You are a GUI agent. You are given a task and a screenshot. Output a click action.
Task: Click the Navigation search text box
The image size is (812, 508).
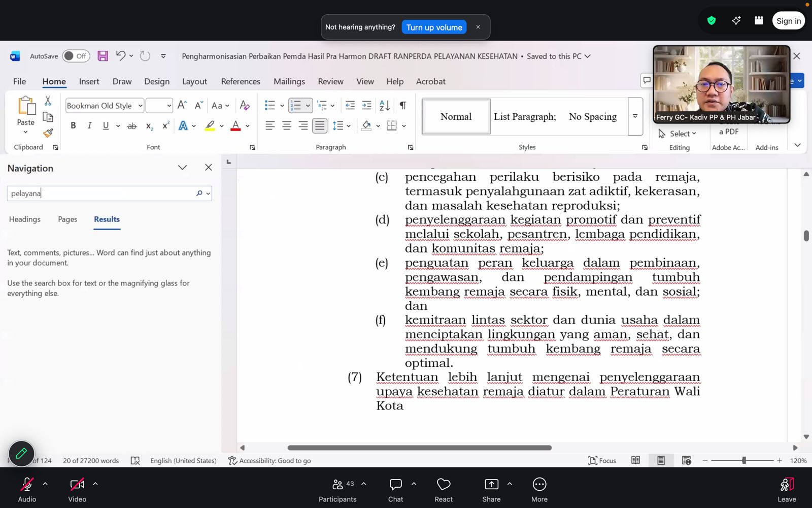click(101, 194)
